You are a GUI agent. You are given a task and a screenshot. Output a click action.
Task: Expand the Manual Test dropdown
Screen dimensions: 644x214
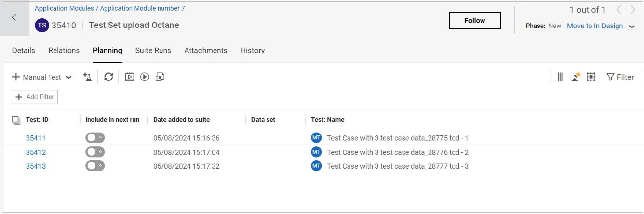point(68,77)
